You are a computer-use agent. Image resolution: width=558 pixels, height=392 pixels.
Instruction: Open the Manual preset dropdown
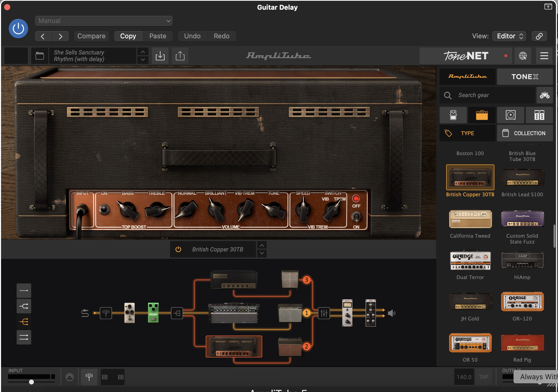point(104,21)
